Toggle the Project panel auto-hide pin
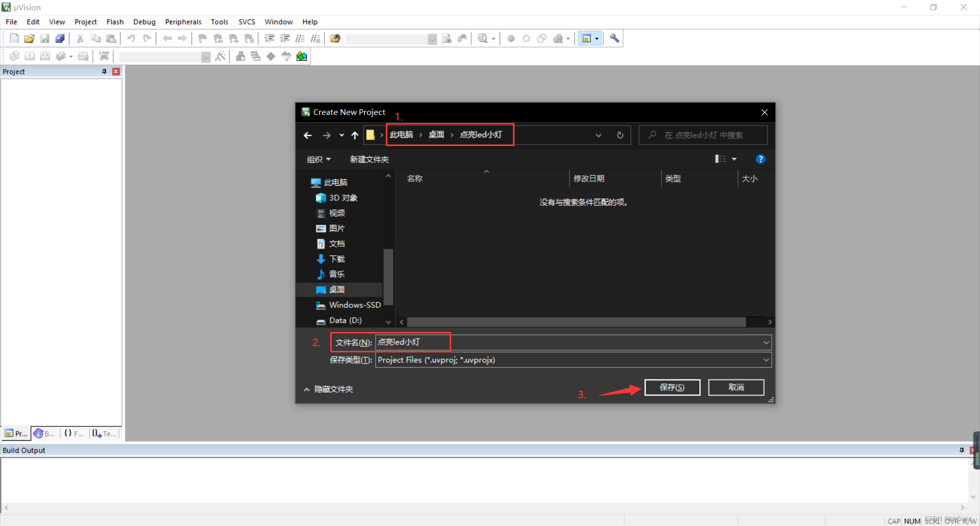This screenshot has height=526, width=980. pos(104,71)
